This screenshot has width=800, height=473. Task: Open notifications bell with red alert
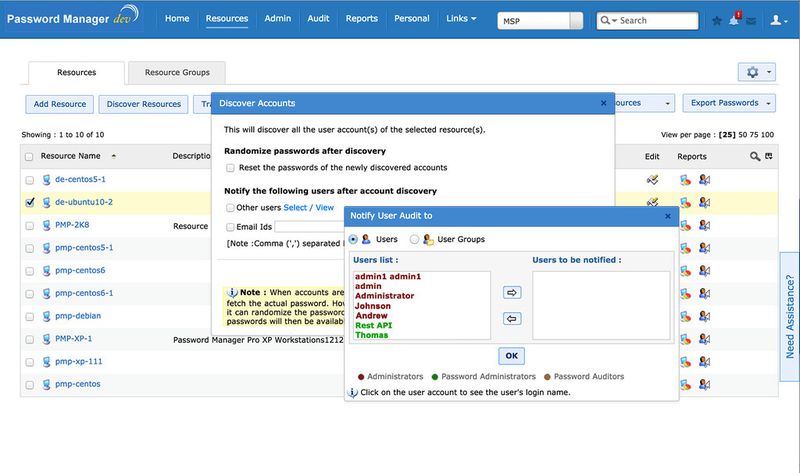pyautogui.click(x=734, y=19)
